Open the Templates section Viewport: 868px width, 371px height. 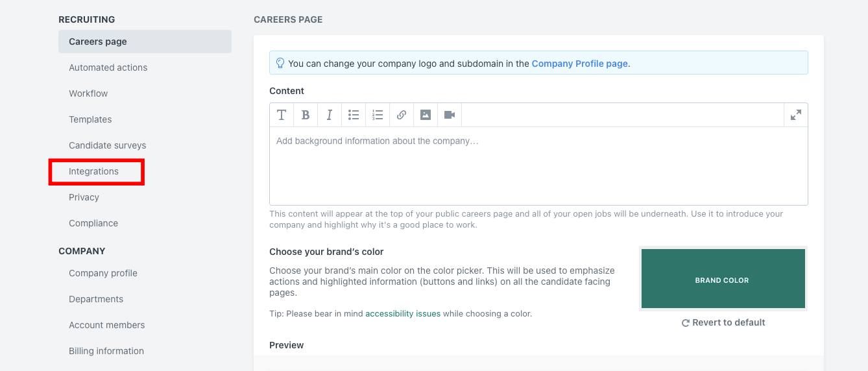[90, 119]
